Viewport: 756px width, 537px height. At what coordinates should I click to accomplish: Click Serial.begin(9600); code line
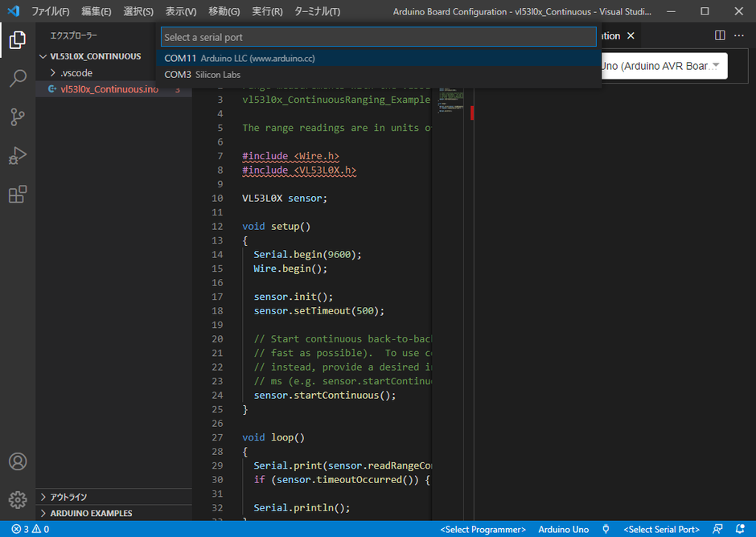(x=307, y=255)
